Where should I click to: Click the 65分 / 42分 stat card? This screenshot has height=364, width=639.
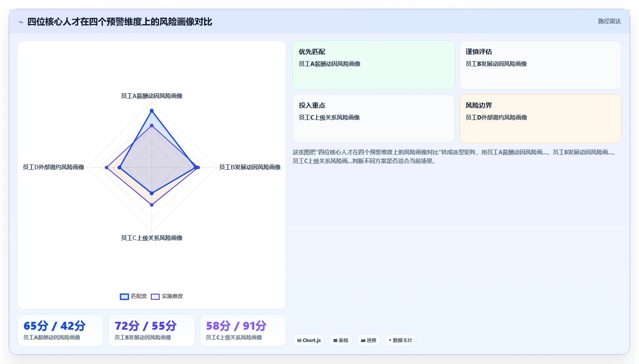pyautogui.click(x=60, y=330)
